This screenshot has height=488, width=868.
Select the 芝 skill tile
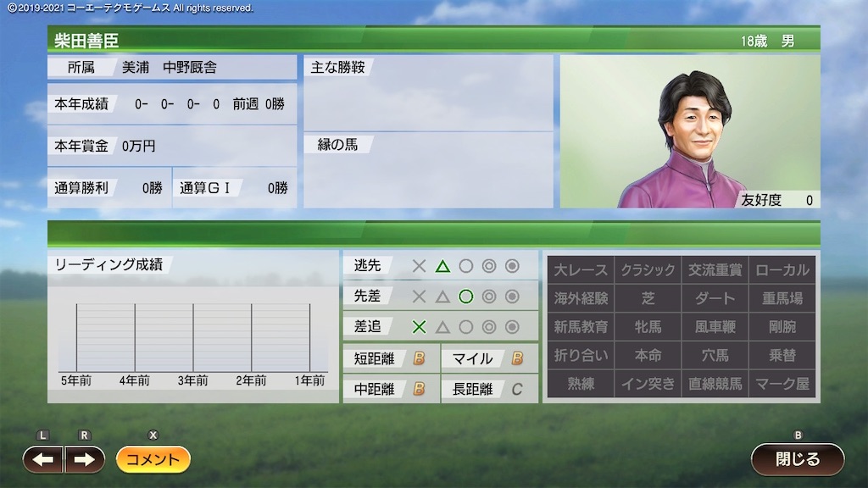[648, 298]
